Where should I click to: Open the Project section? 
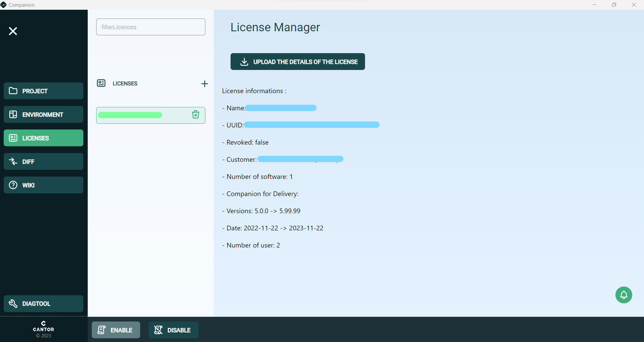[43, 91]
